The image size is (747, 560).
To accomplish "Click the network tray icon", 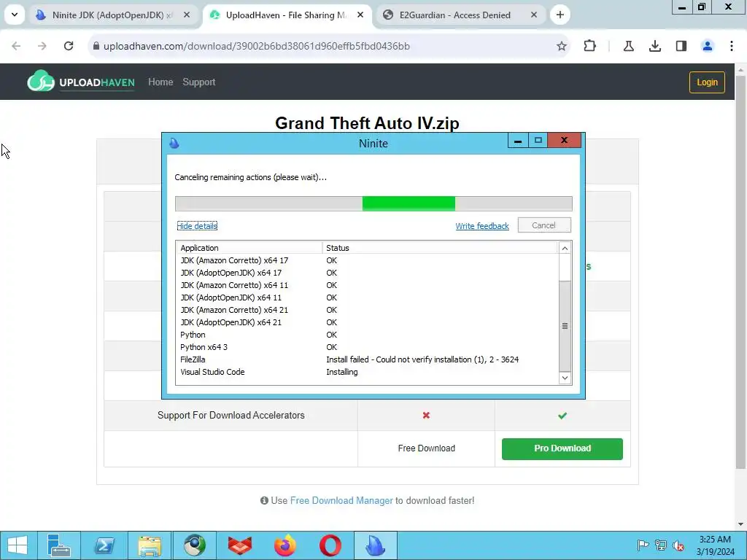I will [x=661, y=545].
